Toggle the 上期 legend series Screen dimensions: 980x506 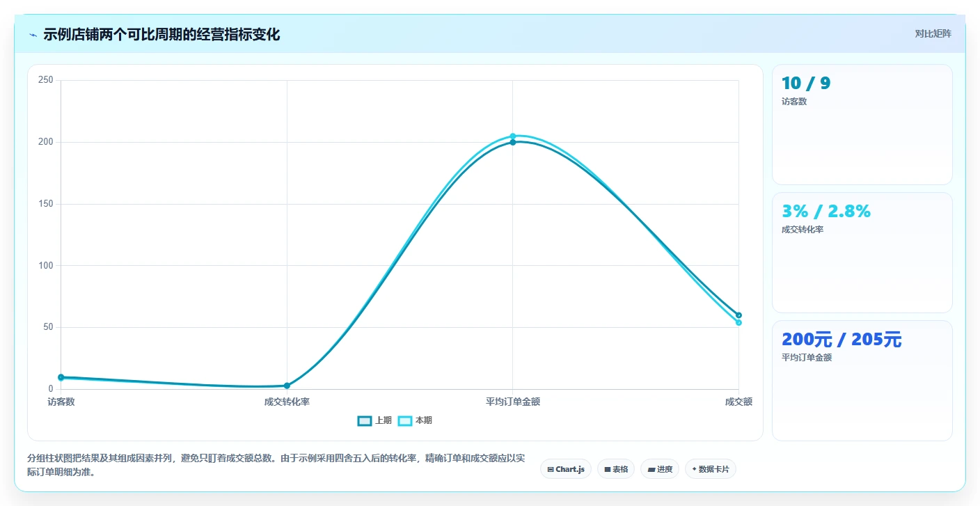coord(374,420)
